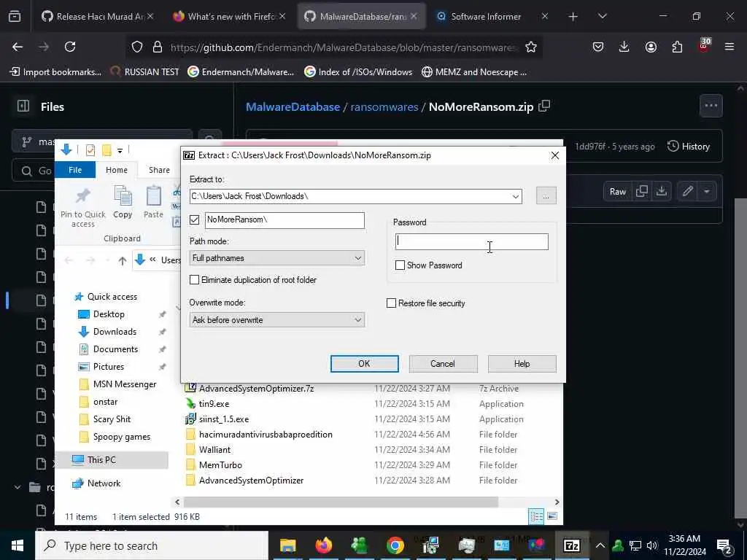Open Windows Start menu
Screen dimensions: 747x560
pos(18,545)
